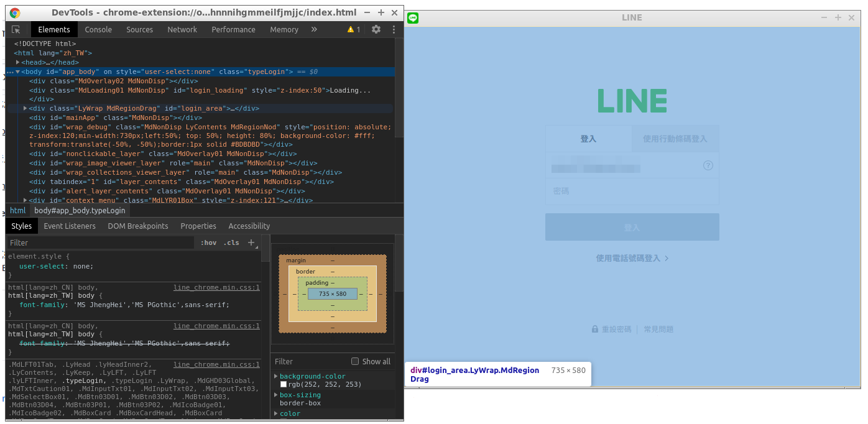Image resolution: width=868 pixels, height=424 pixels.
Task: Open the DevTools kebab menu
Action: (394, 29)
